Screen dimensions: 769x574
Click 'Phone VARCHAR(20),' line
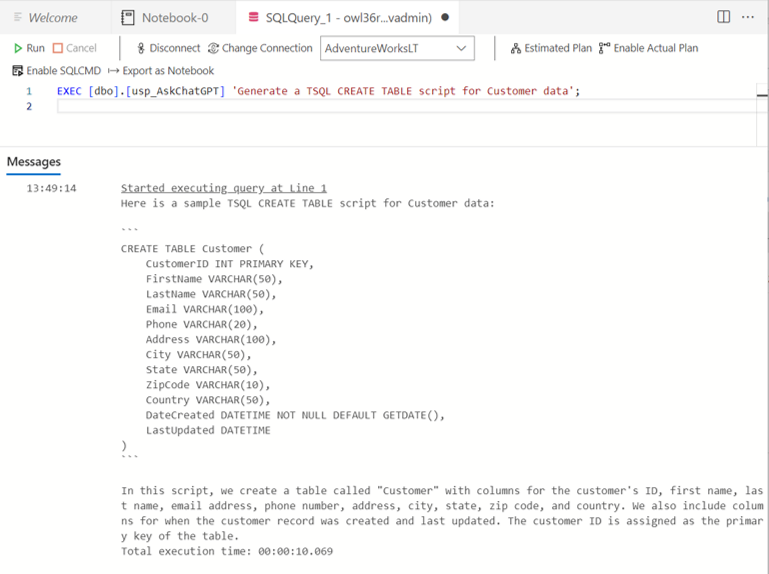point(202,324)
